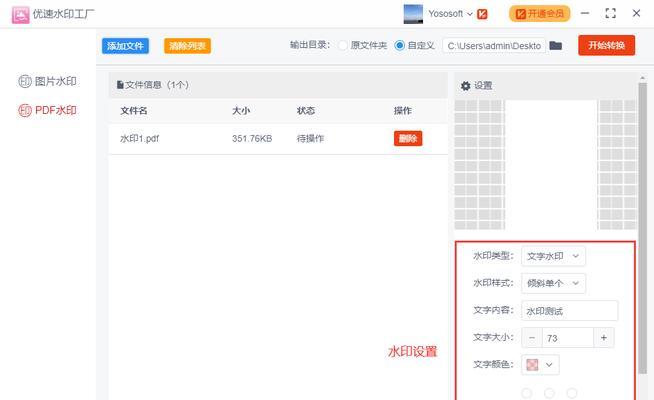This screenshot has height=400, width=654.
Task: Click the 文字大小 value field showing 73
Action: (568, 338)
